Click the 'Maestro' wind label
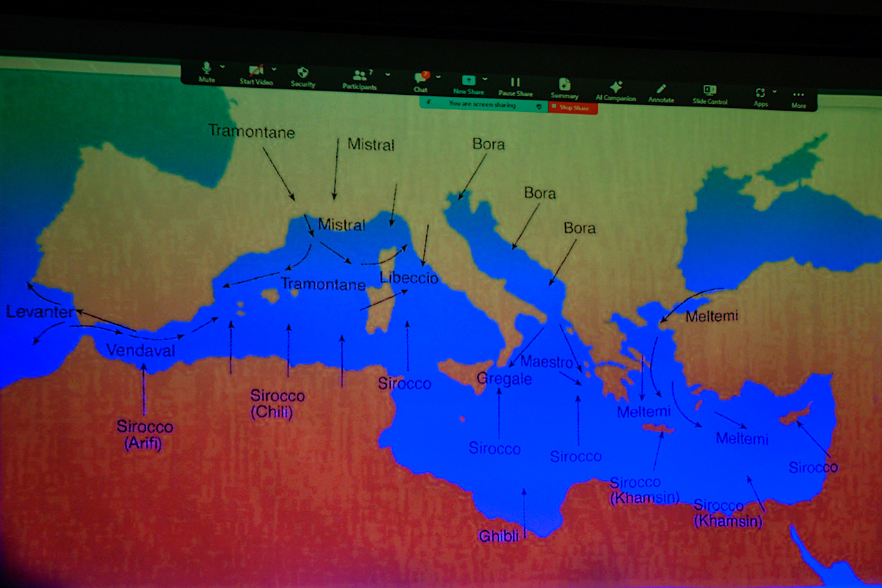Image resolution: width=882 pixels, height=588 pixels. tap(546, 361)
